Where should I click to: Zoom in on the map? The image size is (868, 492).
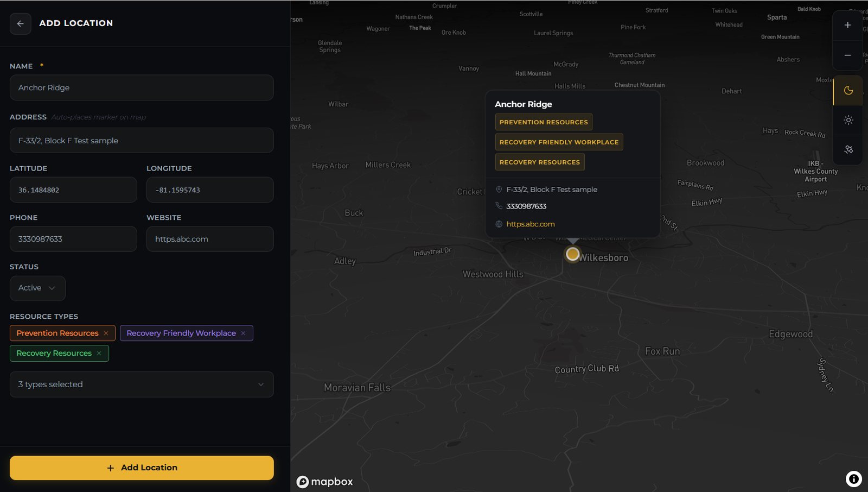click(x=847, y=25)
